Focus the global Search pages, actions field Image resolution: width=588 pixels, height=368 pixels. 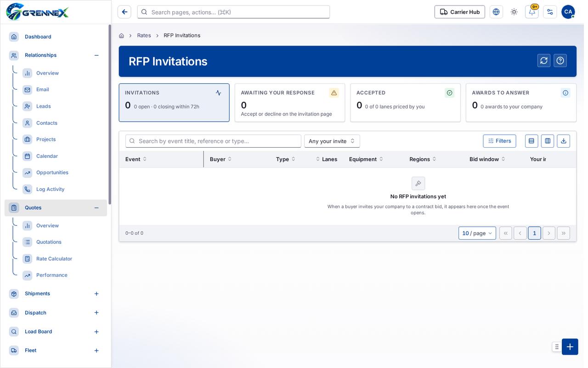tap(233, 12)
